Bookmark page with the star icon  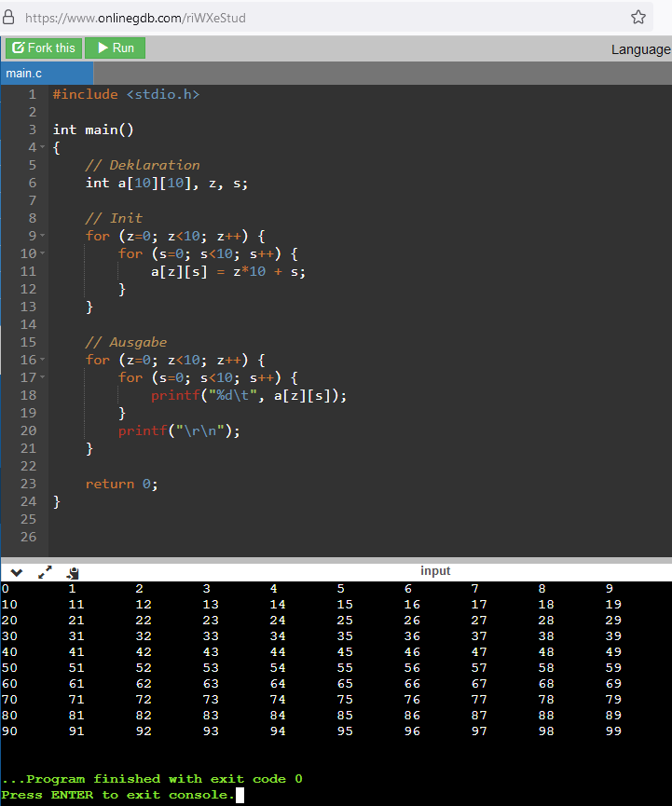click(x=638, y=18)
